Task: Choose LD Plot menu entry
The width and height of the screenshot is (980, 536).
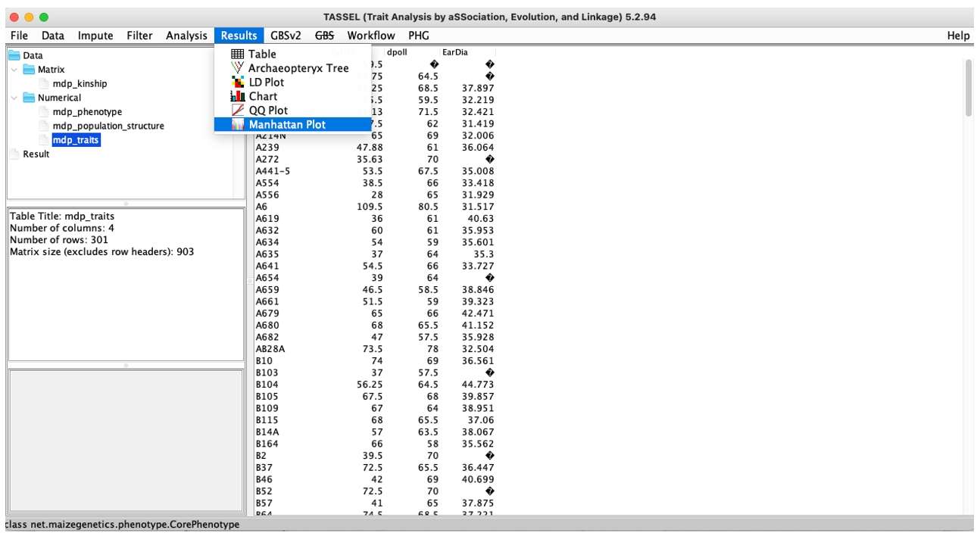Action: tap(292, 82)
